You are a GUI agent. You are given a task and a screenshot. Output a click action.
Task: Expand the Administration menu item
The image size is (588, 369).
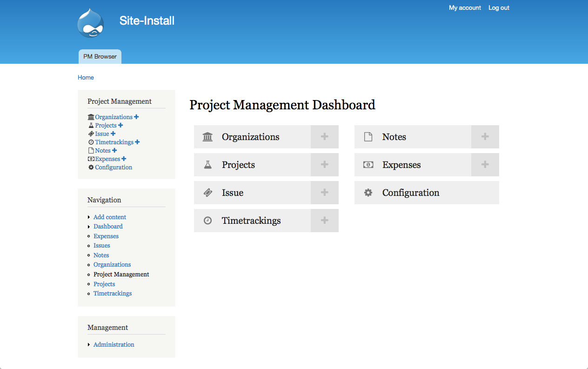coord(89,345)
